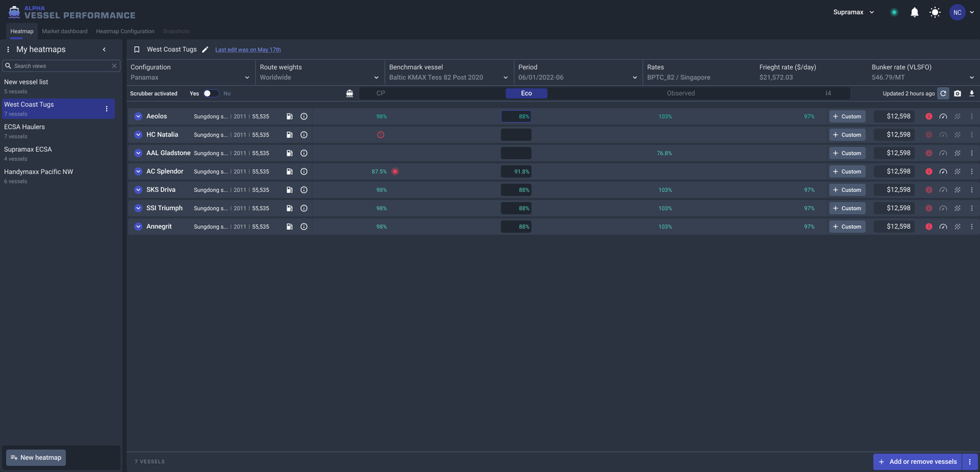This screenshot has width=980, height=472.
Task: Open fuel details for Aeolos
Action: point(289,116)
